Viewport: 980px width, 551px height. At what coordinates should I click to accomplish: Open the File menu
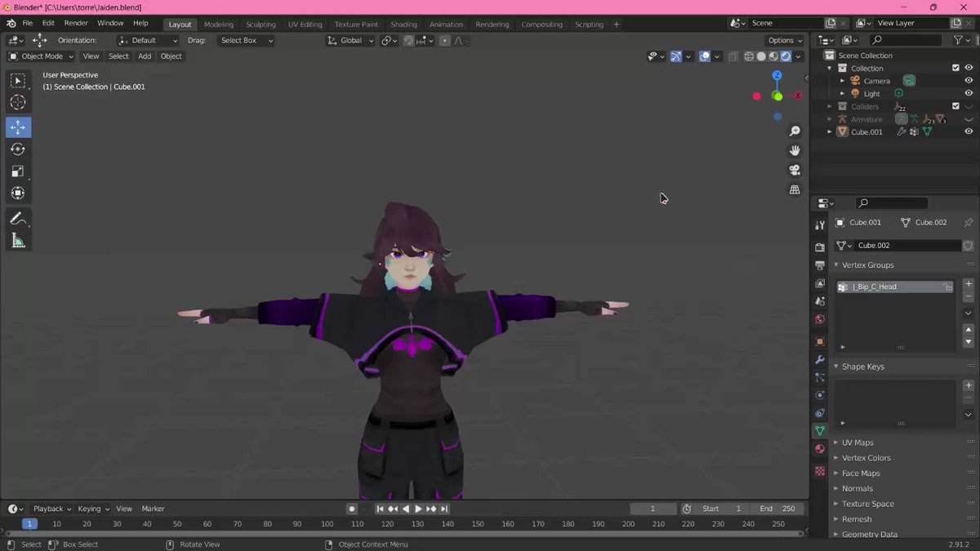pyautogui.click(x=27, y=23)
